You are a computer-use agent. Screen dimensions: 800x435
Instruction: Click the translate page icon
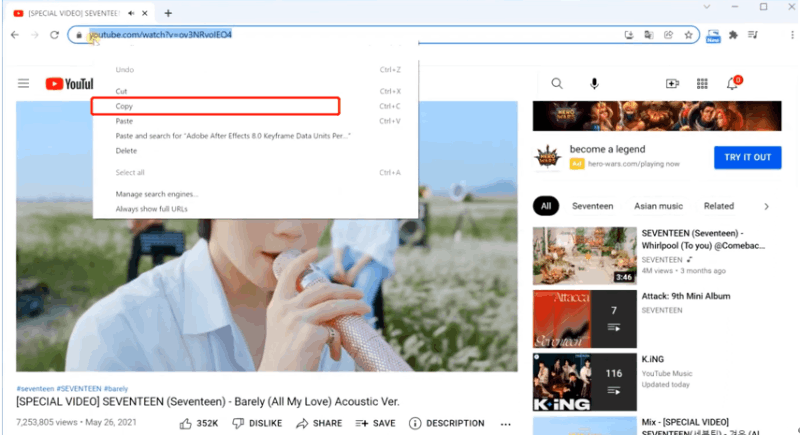[x=649, y=35]
